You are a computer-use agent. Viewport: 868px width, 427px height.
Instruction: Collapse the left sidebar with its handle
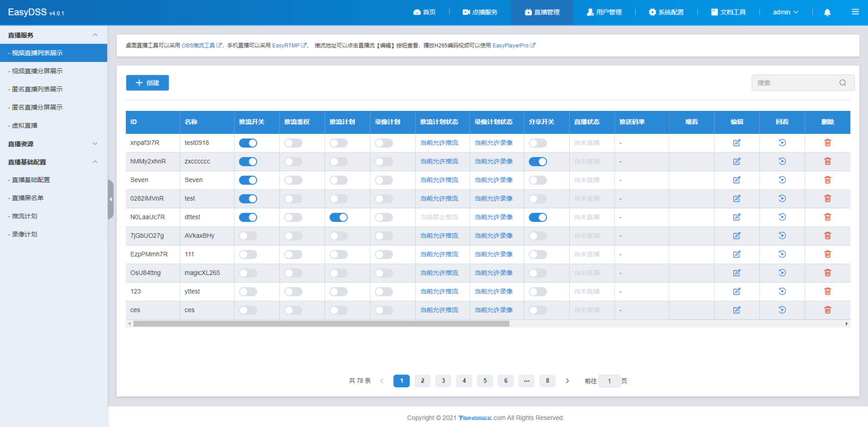click(x=110, y=199)
